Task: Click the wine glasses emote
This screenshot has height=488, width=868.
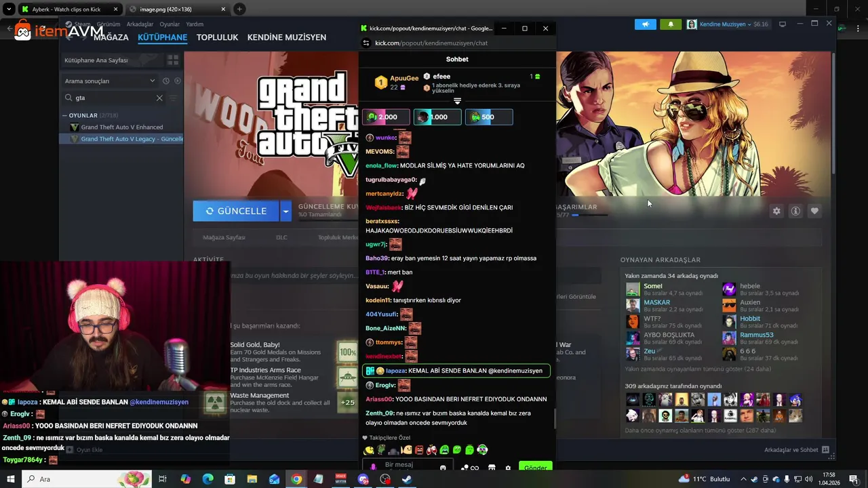Action: 431,450
